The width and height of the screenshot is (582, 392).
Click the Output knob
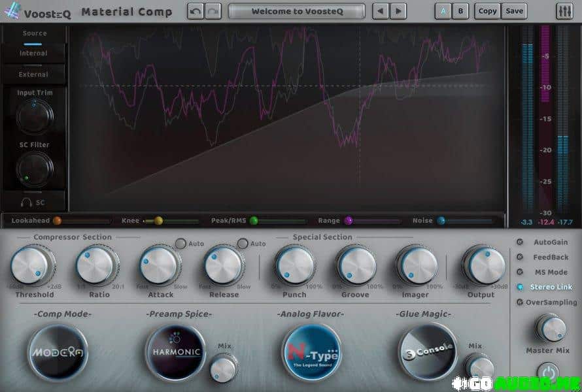tap(484, 265)
